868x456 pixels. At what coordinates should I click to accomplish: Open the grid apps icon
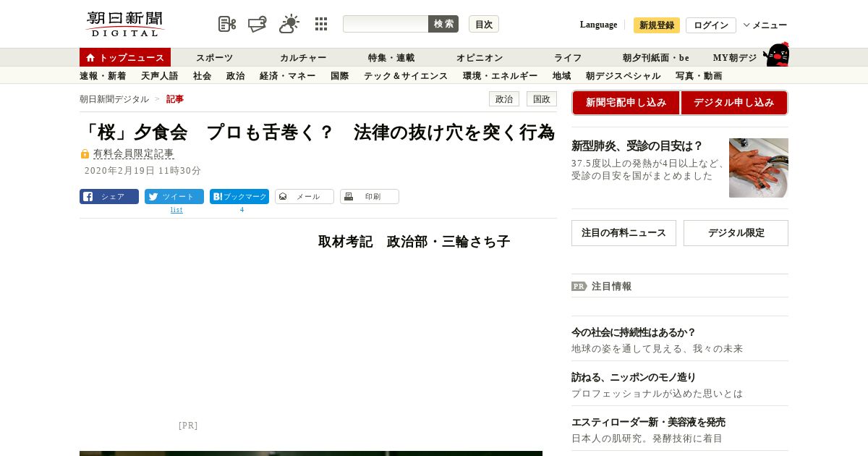click(321, 24)
